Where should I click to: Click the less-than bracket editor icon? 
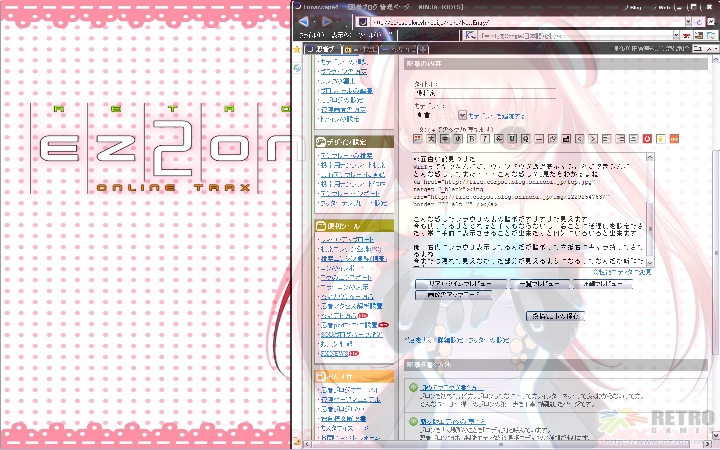tap(580, 138)
